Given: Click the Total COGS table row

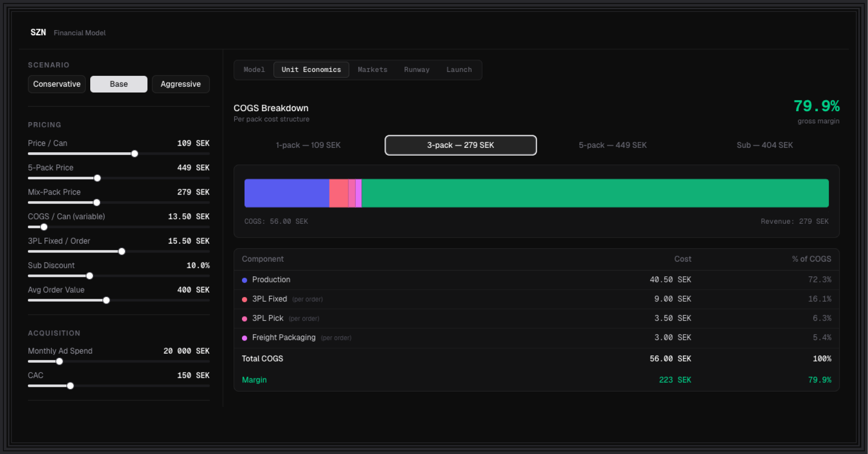Looking at the screenshot, I should point(536,358).
